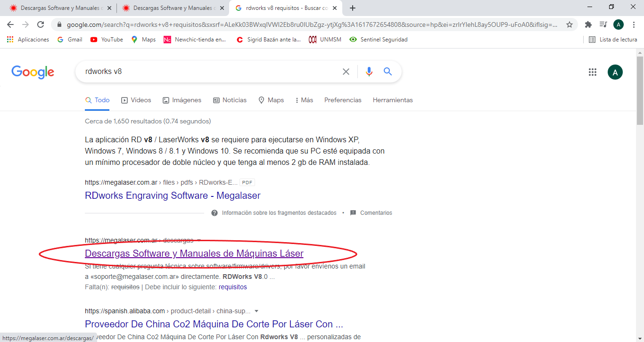The width and height of the screenshot is (644, 342).
Task: Open the YouTube bookmark
Action: point(107,40)
